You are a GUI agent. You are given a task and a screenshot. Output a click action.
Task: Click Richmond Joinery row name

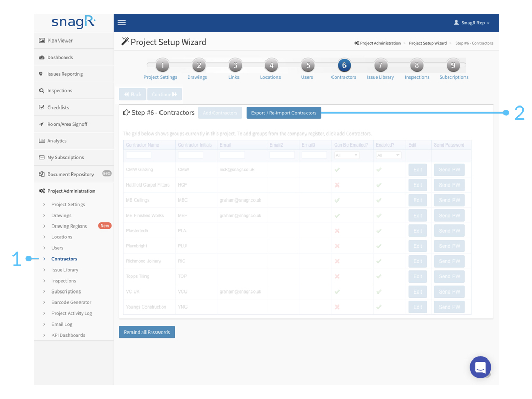pyautogui.click(x=143, y=261)
